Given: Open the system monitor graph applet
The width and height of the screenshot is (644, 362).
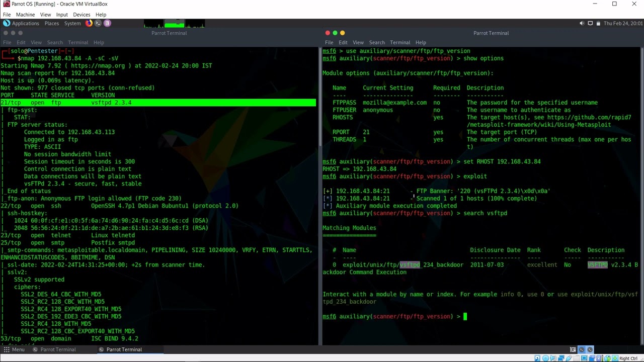Looking at the screenshot, I should tap(175, 23).
